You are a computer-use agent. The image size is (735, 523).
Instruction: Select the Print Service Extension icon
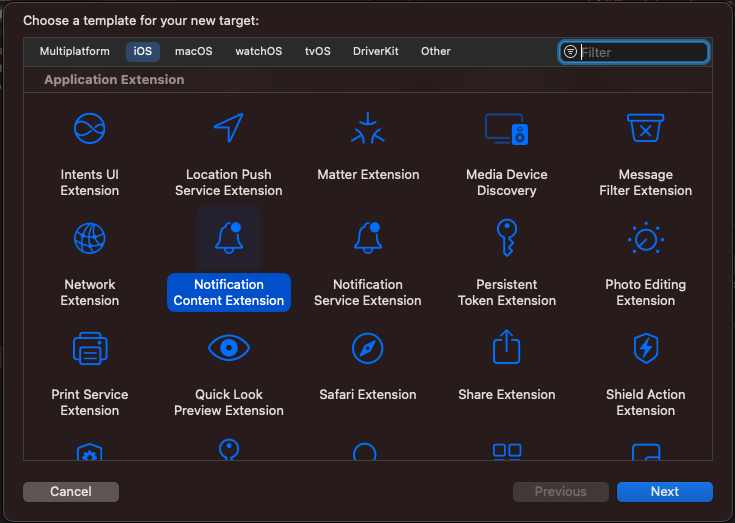(90, 348)
